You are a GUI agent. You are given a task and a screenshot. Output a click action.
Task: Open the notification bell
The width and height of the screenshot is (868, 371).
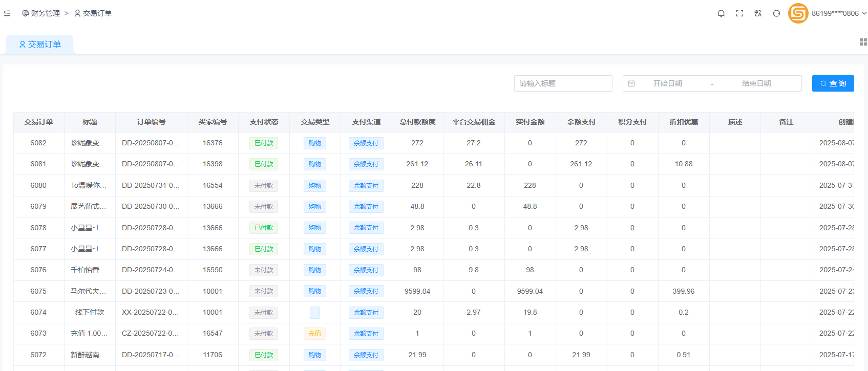721,13
